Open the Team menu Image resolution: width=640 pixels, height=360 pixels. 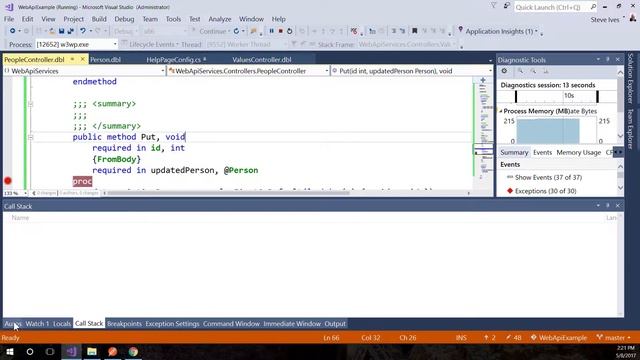point(150,19)
